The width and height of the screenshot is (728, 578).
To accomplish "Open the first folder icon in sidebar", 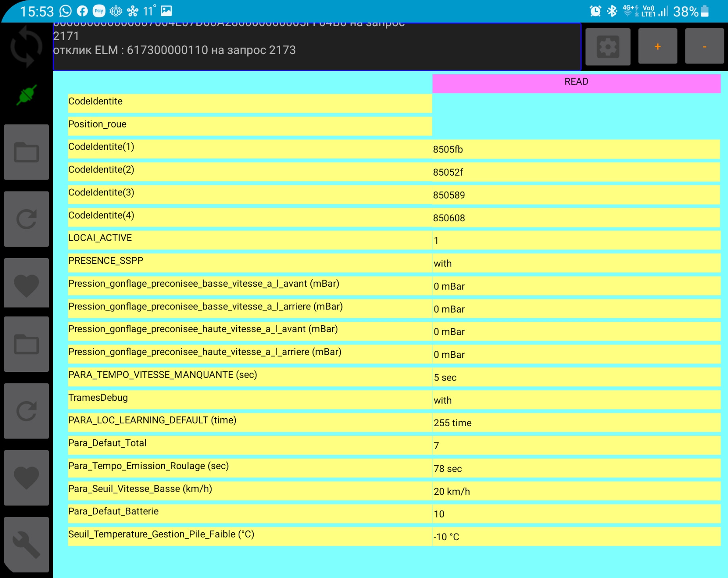I will 27,152.
